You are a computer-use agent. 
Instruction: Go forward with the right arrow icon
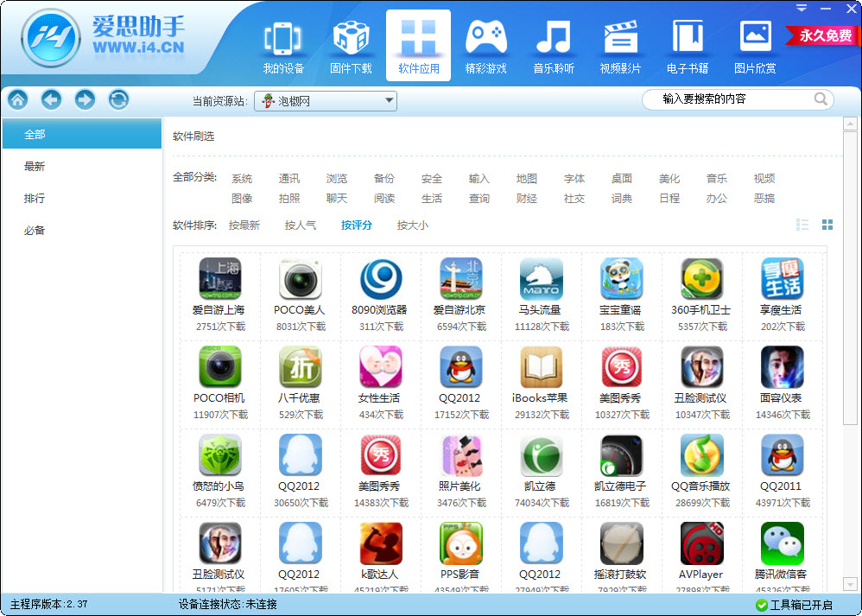(86, 99)
